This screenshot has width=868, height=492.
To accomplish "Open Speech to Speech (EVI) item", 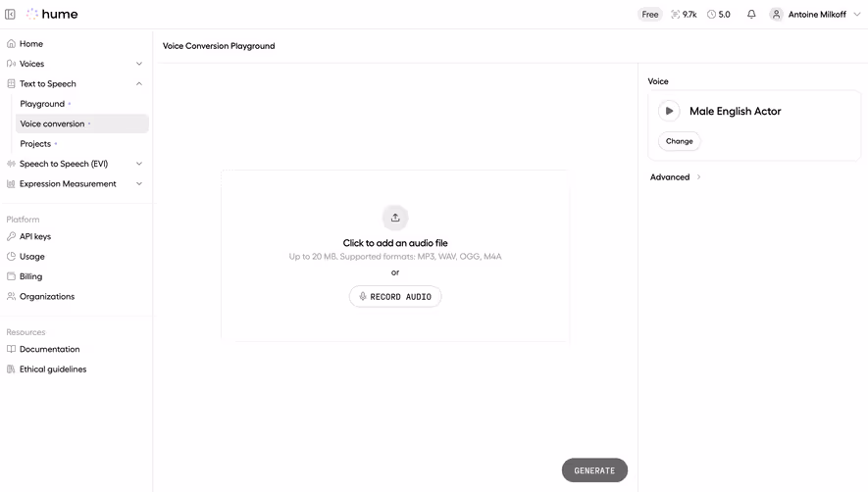I will click(64, 164).
